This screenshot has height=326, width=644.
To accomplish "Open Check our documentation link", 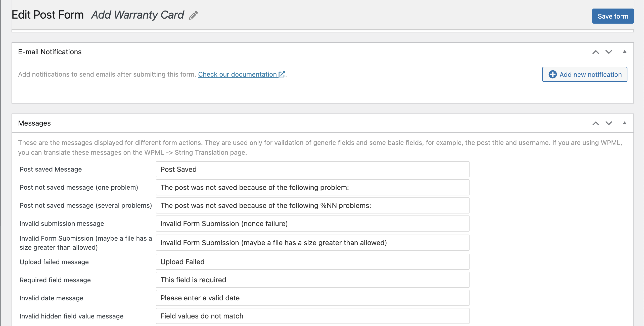I will (238, 74).
